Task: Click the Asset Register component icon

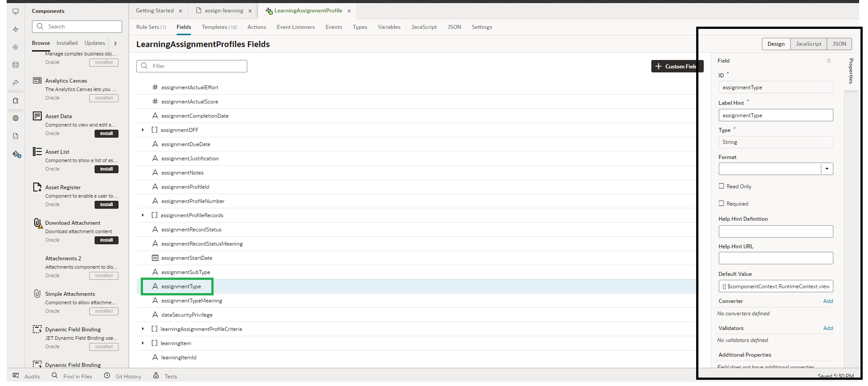Action: tap(37, 187)
